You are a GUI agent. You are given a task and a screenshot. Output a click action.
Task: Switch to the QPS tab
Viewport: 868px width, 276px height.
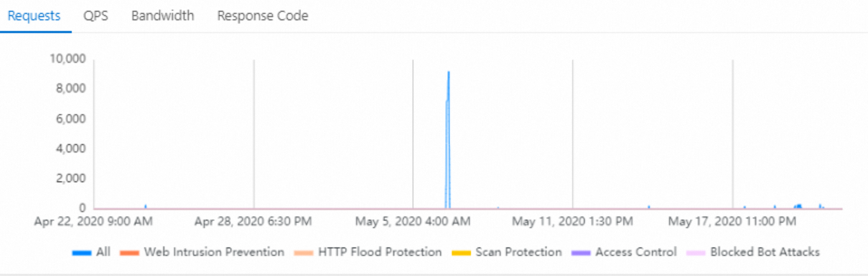click(x=95, y=16)
